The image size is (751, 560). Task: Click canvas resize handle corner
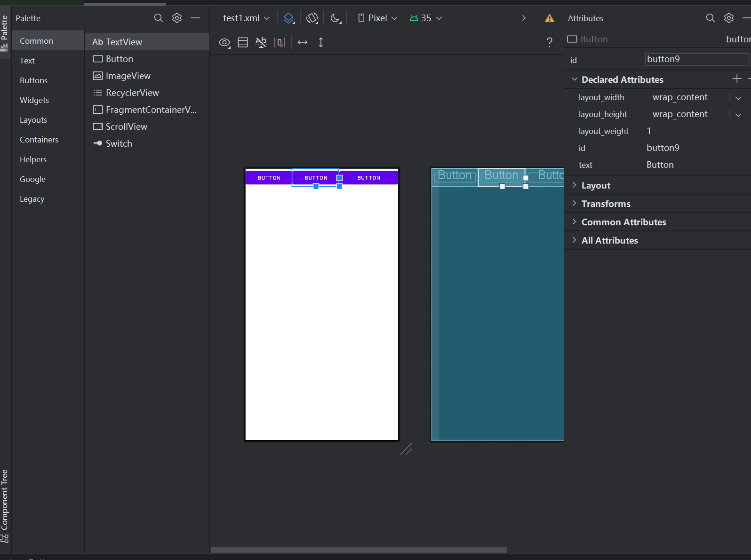(x=406, y=449)
